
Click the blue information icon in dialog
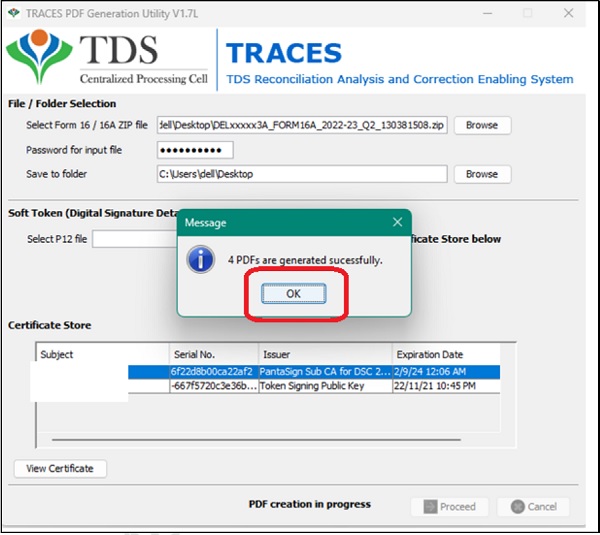click(x=200, y=259)
